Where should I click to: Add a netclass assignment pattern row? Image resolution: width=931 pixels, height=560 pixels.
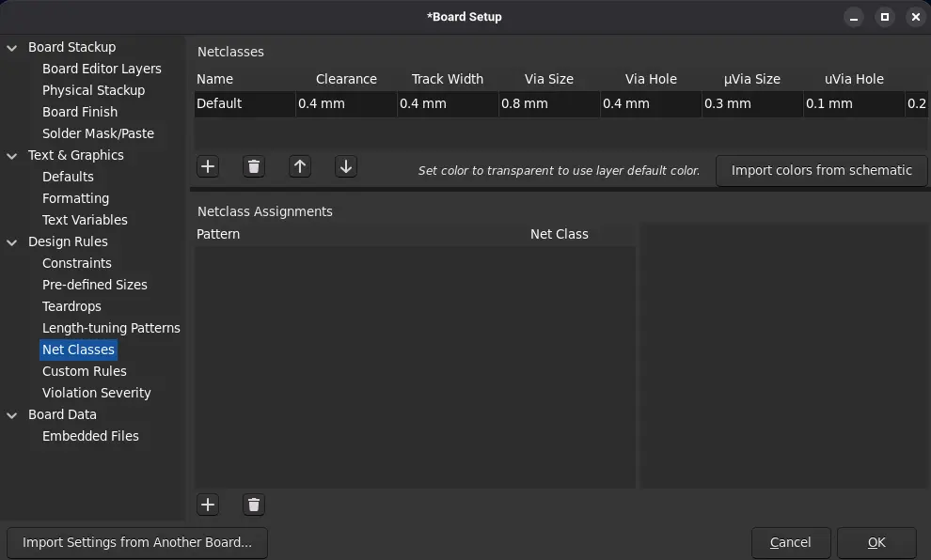[x=208, y=505]
